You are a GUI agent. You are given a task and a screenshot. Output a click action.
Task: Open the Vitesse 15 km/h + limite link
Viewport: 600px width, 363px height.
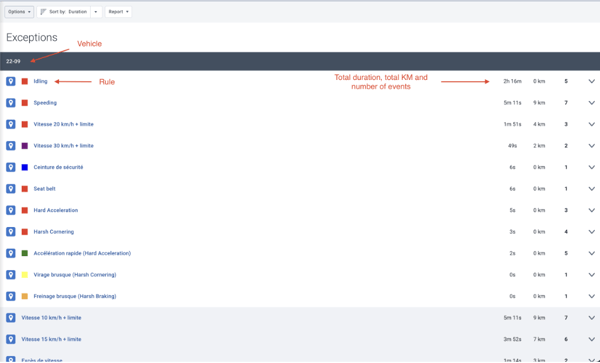click(x=51, y=339)
